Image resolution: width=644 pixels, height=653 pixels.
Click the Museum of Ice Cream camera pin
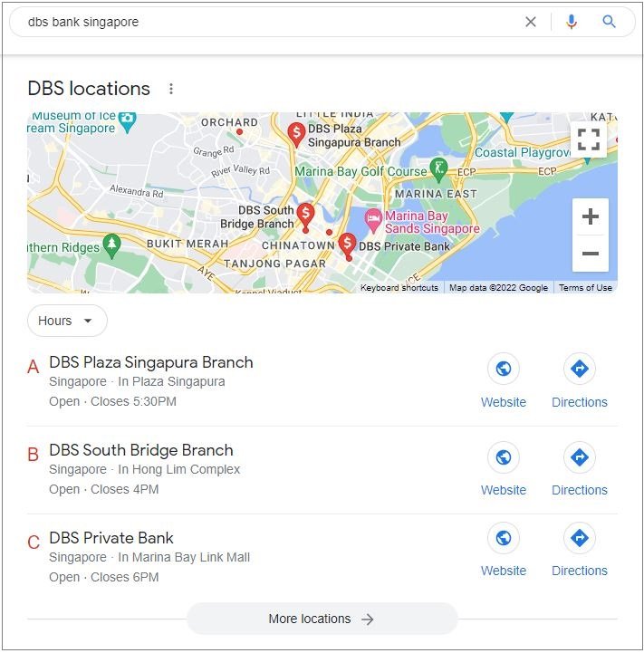[127, 121]
